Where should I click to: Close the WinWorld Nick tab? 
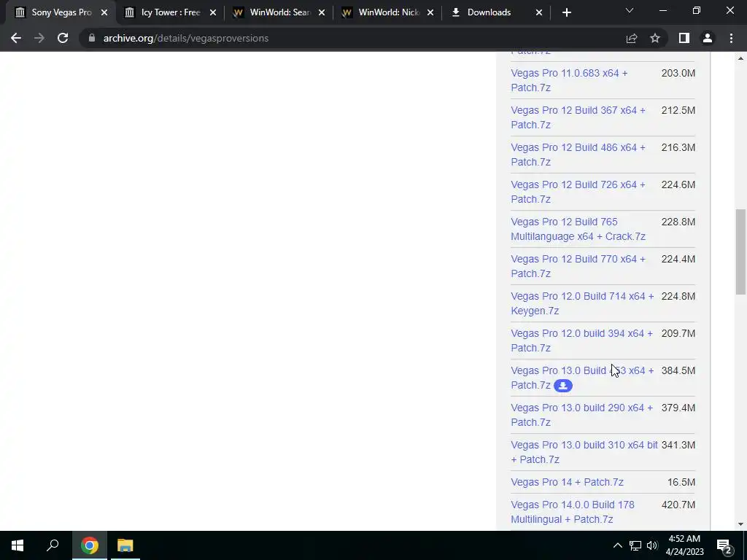point(430,12)
